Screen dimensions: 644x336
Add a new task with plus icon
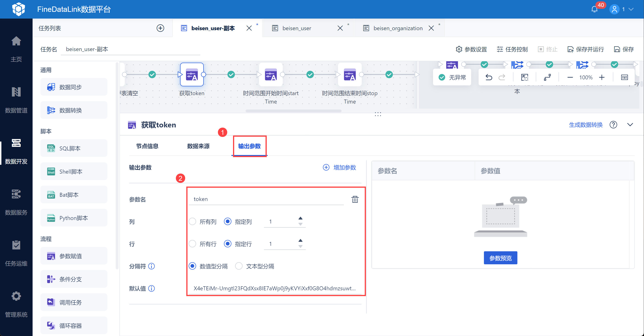[x=160, y=28]
